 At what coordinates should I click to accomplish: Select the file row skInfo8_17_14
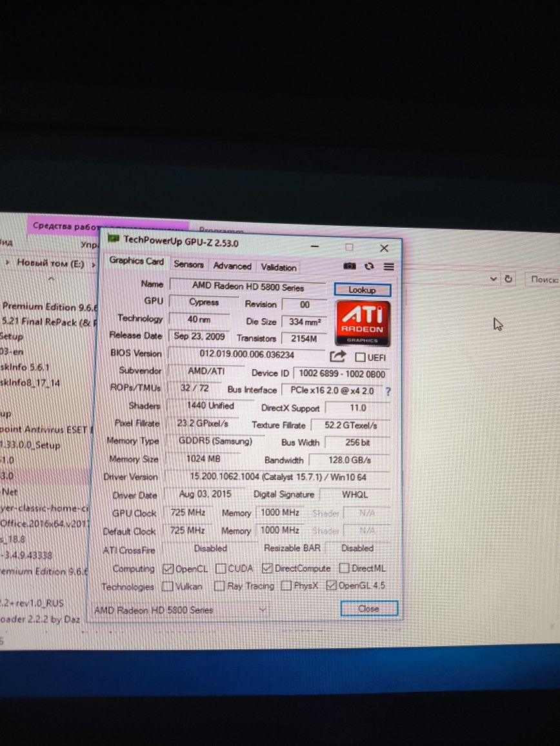pyautogui.click(x=30, y=383)
